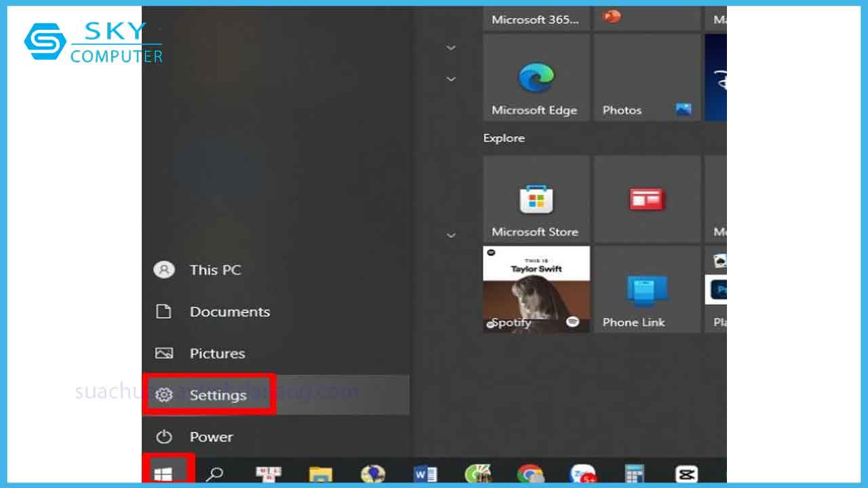The width and height of the screenshot is (868, 488).
Task: Open Microsoft Word from the taskbar
Action: point(425,474)
